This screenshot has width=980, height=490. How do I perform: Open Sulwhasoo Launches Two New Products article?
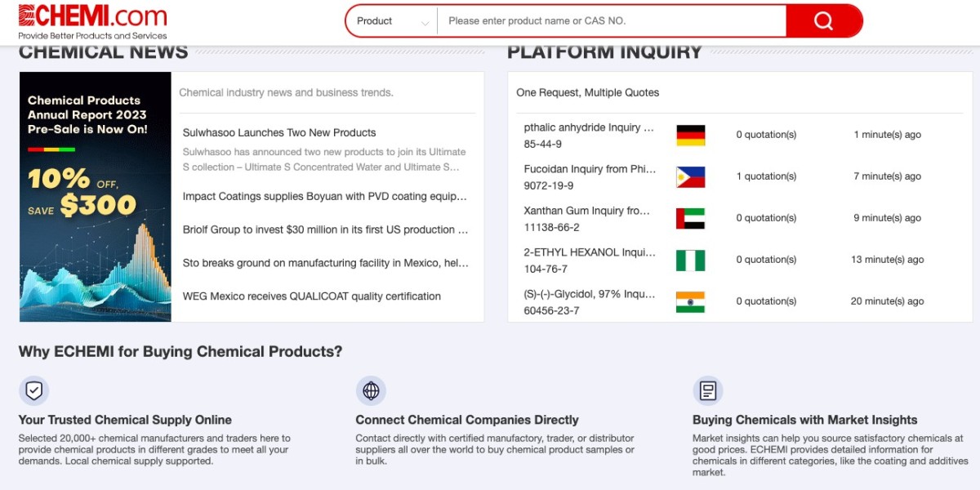[x=279, y=132]
